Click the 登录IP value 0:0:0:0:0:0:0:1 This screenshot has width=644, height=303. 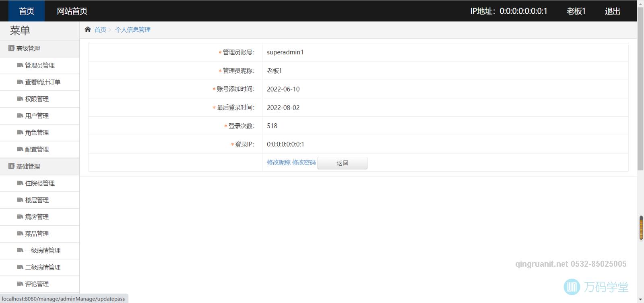click(x=285, y=144)
